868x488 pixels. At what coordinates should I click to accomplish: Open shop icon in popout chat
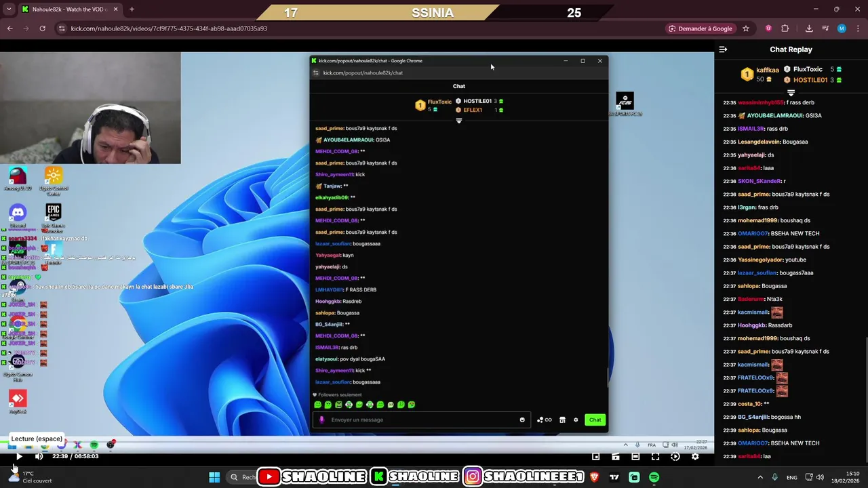click(562, 420)
